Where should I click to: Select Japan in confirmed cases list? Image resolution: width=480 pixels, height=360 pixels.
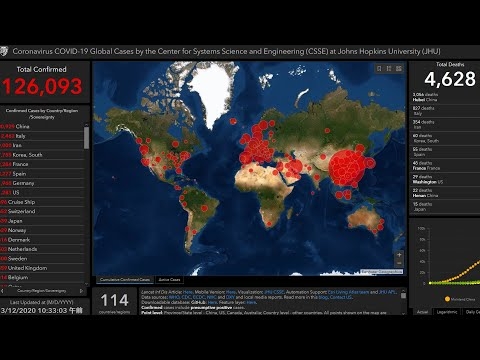pyautogui.click(x=42, y=221)
